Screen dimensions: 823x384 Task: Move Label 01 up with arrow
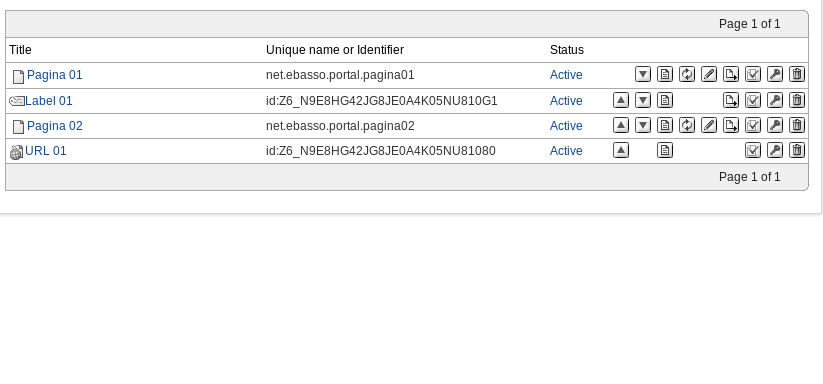click(x=620, y=100)
